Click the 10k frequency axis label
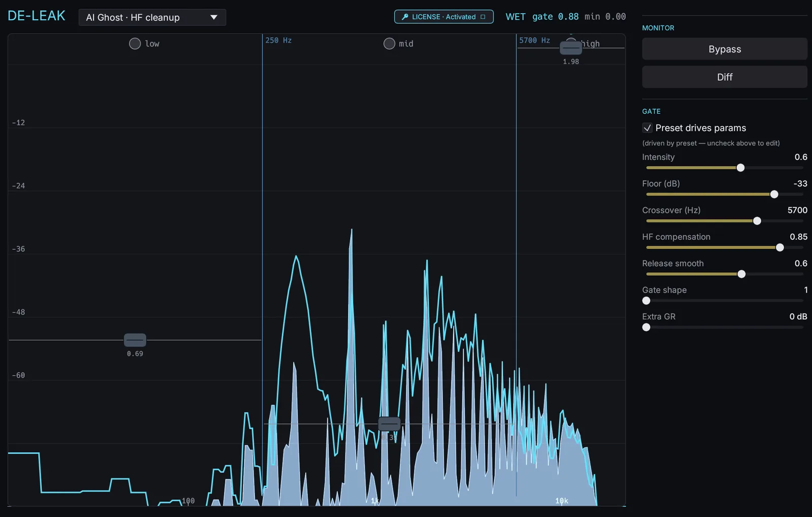 click(562, 501)
